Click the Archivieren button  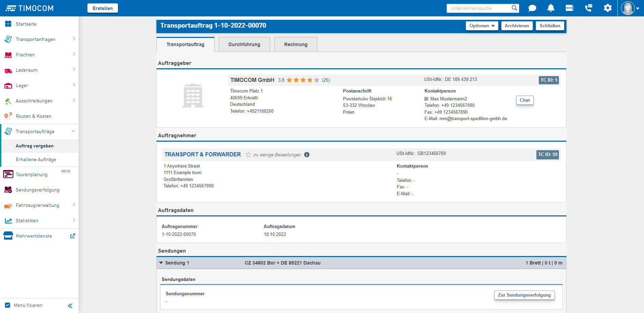point(517,26)
